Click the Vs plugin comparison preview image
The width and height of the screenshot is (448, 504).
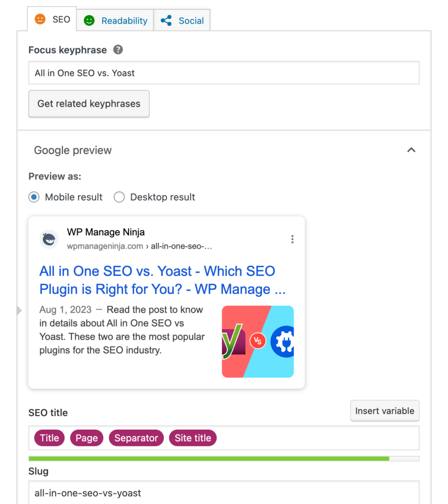(x=258, y=341)
